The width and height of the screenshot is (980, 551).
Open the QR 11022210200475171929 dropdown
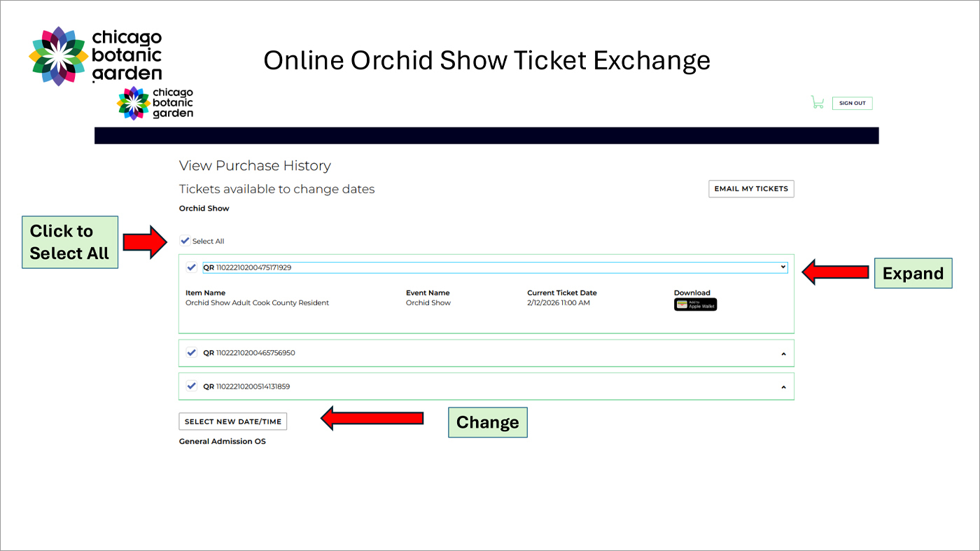click(782, 267)
